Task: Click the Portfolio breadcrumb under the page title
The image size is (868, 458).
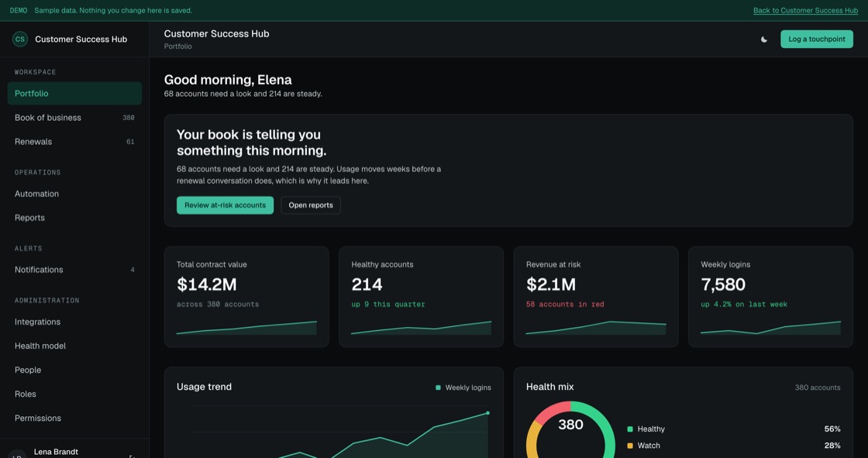Action: pyautogui.click(x=177, y=46)
